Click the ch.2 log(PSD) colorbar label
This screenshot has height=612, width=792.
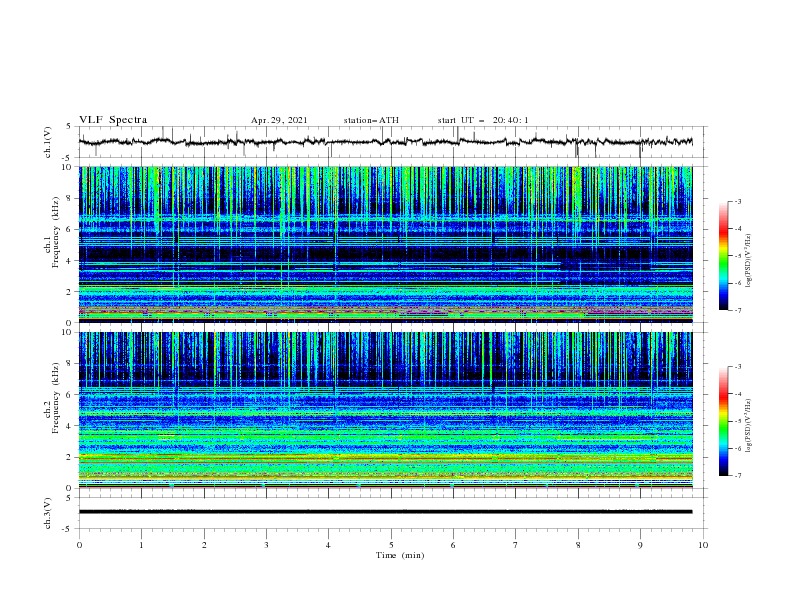(749, 425)
